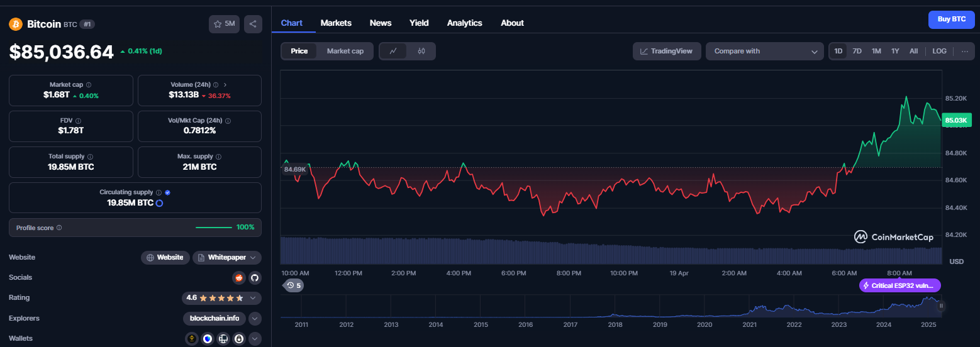Expand the Explorers chevron
This screenshot has height=347, width=980.
pos(255,318)
